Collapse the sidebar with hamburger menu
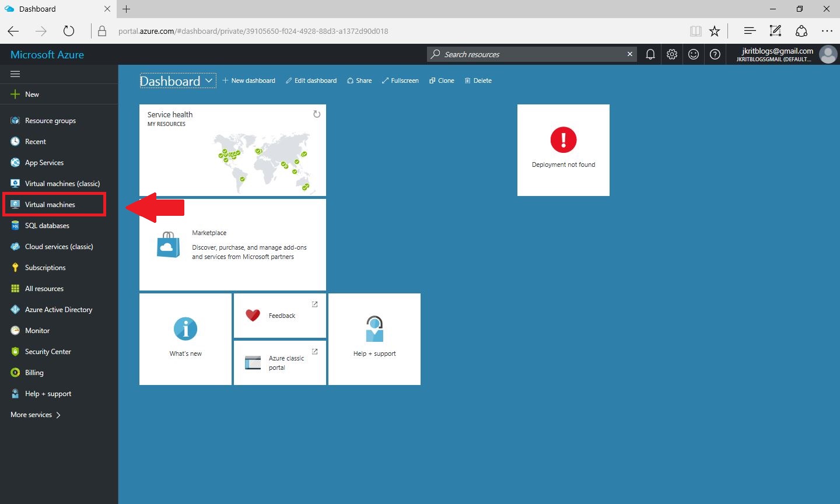 click(15, 74)
